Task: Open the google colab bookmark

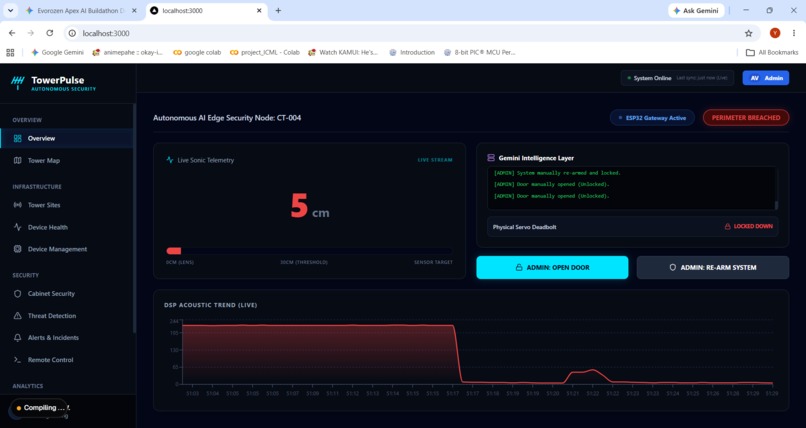Action: click(x=197, y=52)
